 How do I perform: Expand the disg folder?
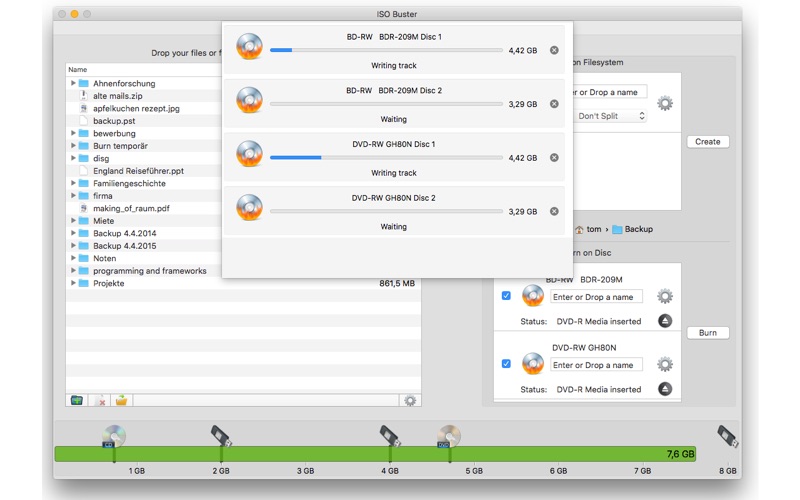pos(73,158)
